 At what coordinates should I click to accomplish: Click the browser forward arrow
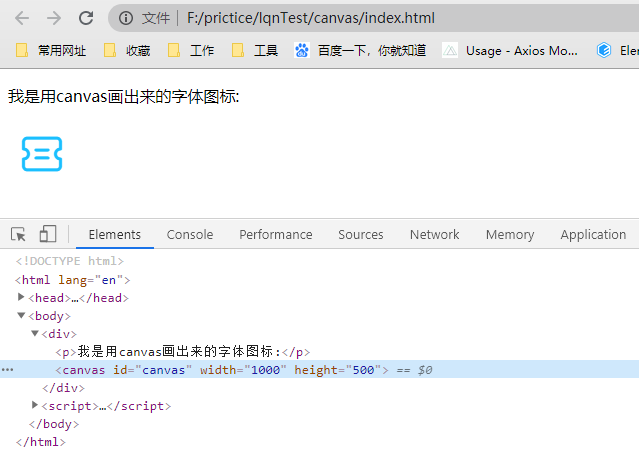54,18
